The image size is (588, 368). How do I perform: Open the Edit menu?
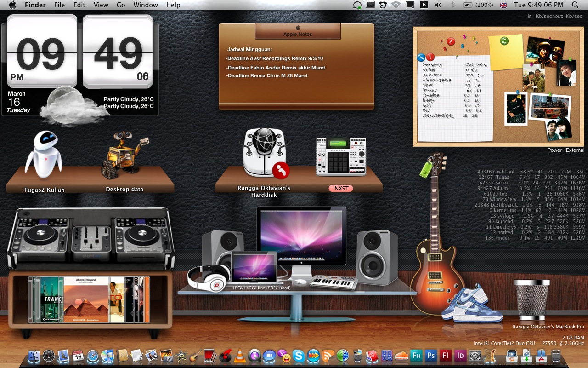coord(79,5)
